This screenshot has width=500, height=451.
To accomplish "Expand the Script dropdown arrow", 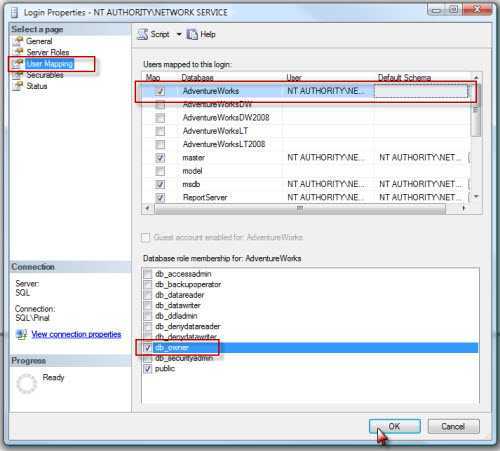I will coord(179,34).
